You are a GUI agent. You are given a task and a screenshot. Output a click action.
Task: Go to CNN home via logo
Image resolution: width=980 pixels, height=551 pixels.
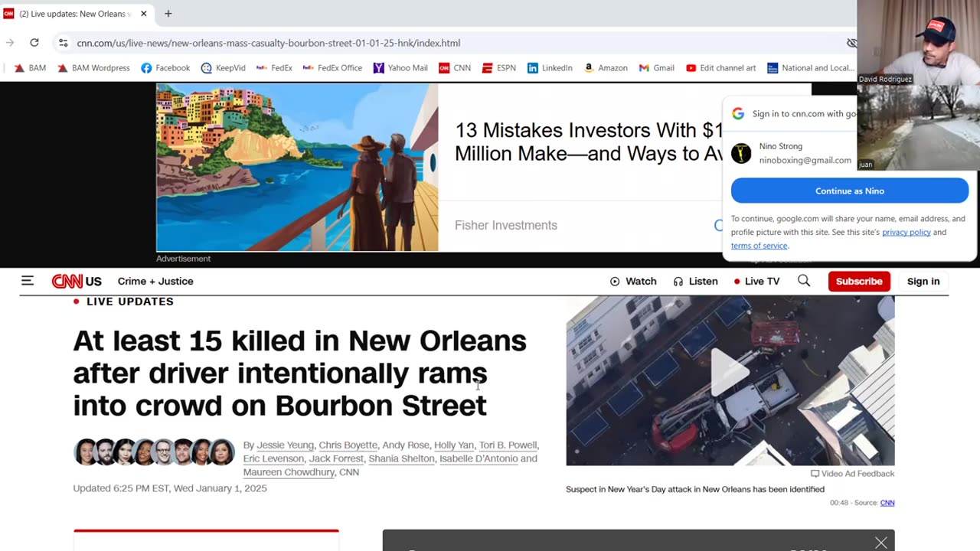coord(67,282)
